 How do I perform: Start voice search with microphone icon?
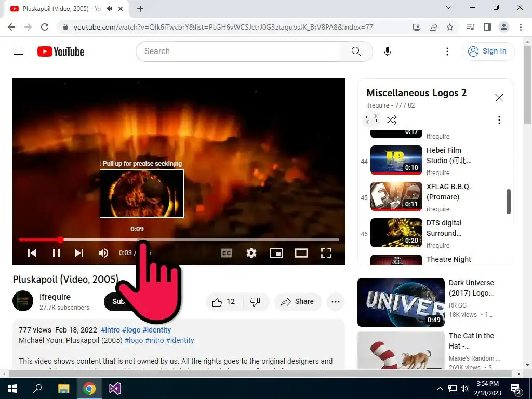tap(387, 51)
